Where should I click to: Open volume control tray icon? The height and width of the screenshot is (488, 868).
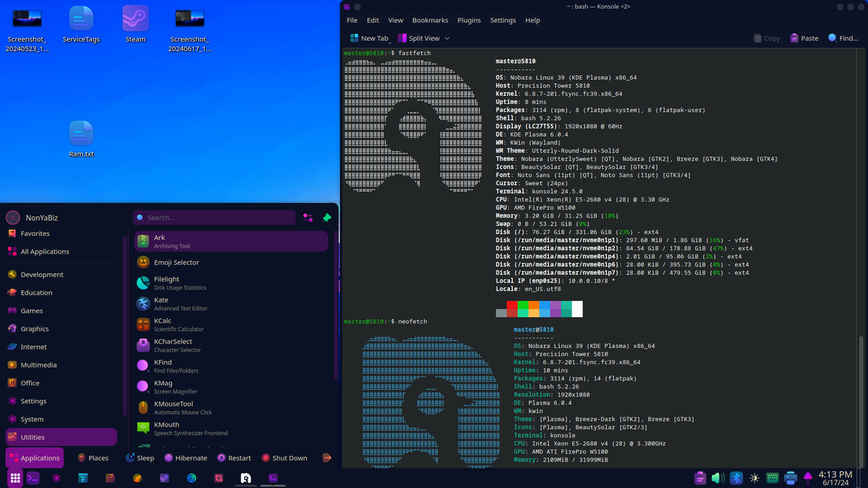pyautogui.click(x=718, y=478)
